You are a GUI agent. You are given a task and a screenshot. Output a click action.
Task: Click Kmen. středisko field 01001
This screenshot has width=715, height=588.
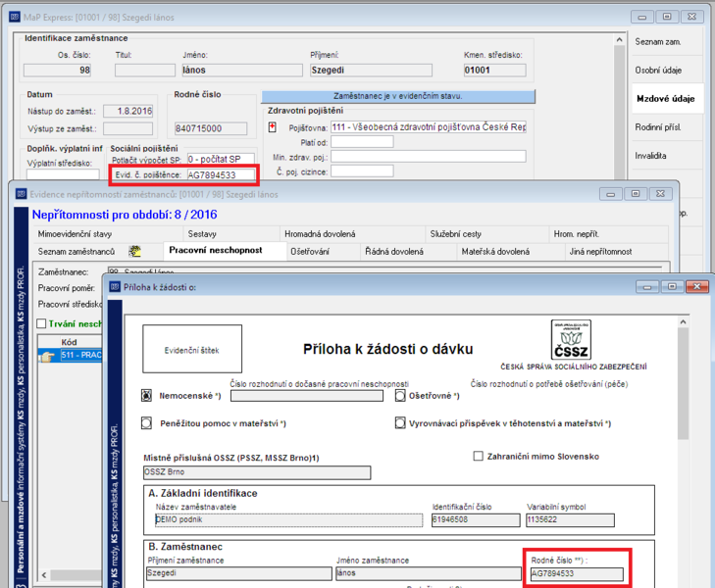(x=494, y=71)
